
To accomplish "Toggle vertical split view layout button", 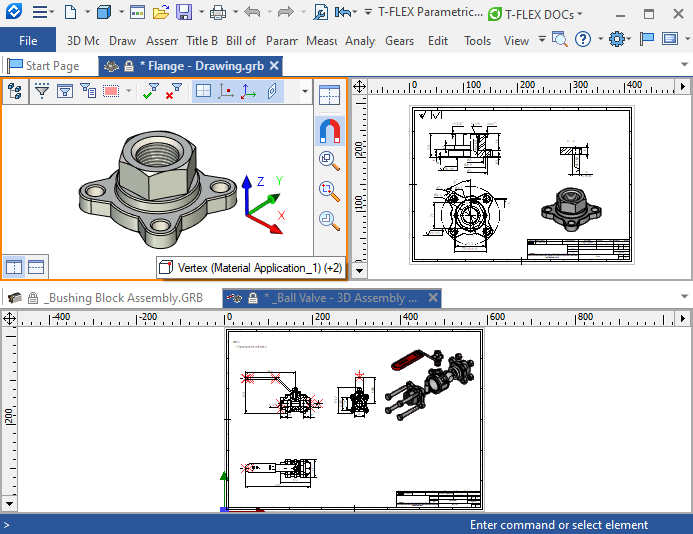I will 14,267.
